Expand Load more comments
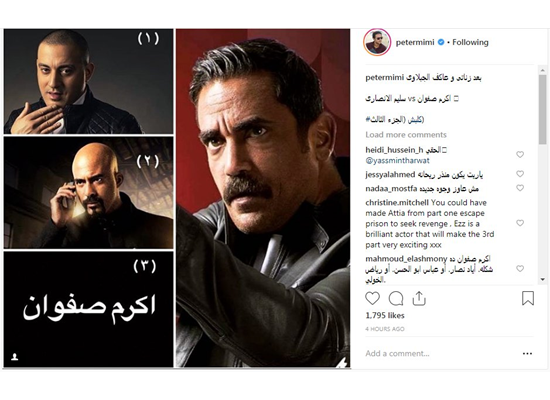 coord(406,135)
